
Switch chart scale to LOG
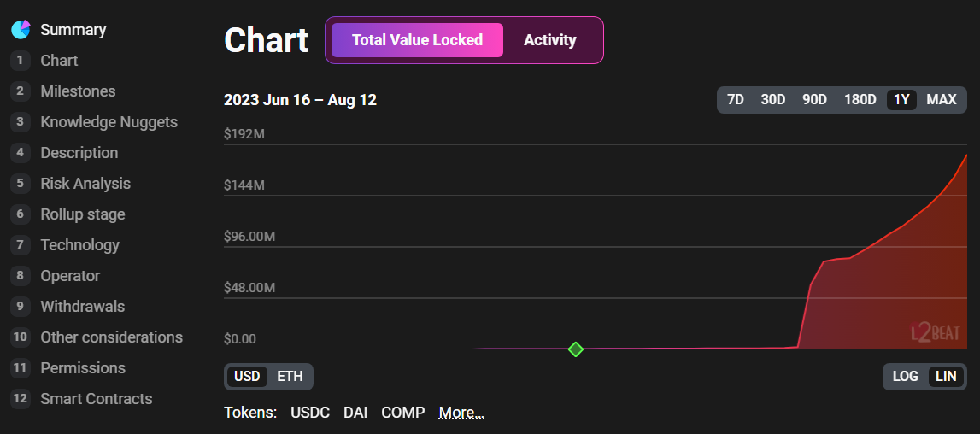[x=905, y=377]
